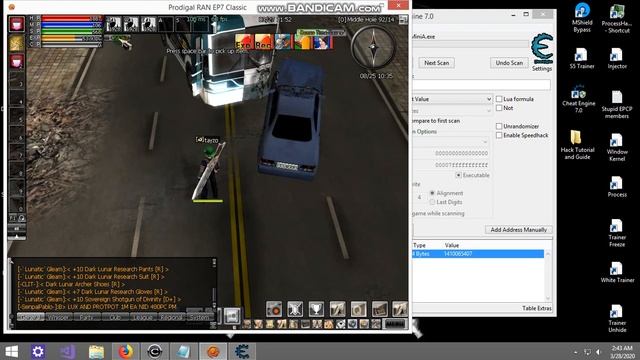
Task: Switch to Cheat Engine taskbar icon
Action: [242, 351]
